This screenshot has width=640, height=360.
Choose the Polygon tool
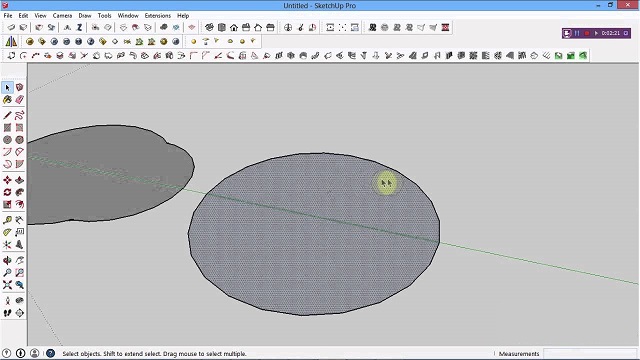tap(19, 140)
